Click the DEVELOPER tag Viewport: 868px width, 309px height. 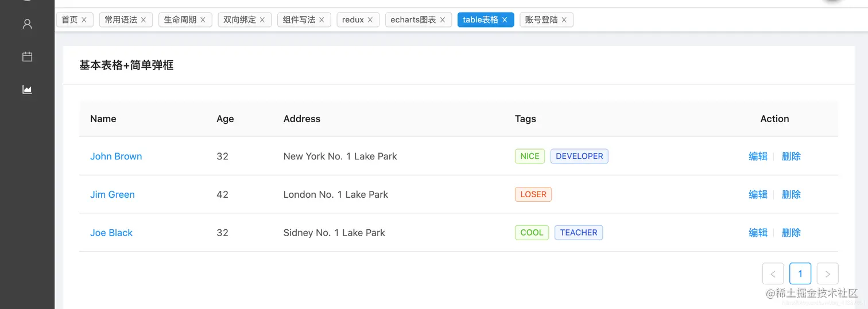(x=579, y=156)
